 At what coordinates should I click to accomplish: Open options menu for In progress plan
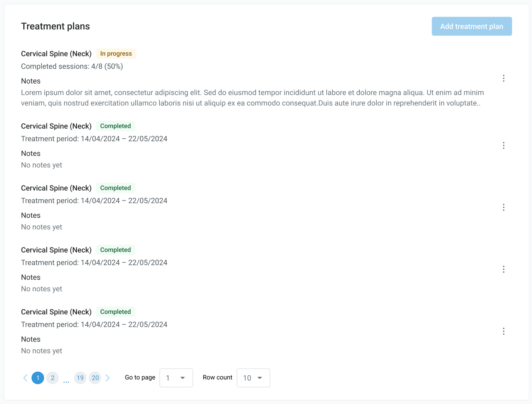click(x=503, y=78)
